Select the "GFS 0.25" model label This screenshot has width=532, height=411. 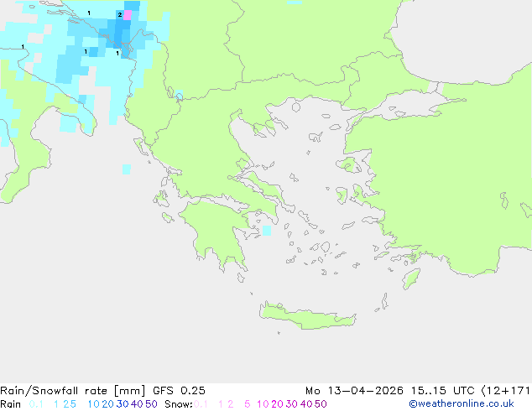pos(179,391)
